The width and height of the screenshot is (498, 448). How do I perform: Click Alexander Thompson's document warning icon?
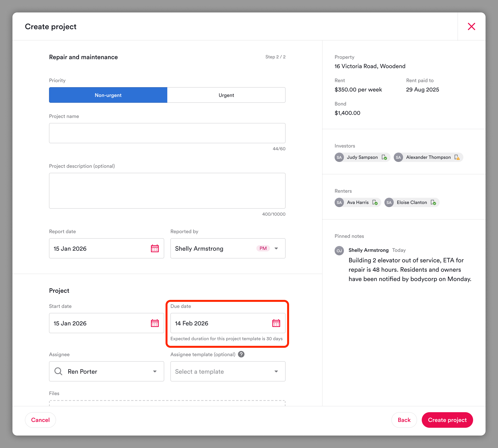pyautogui.click(x=457, y=157)
